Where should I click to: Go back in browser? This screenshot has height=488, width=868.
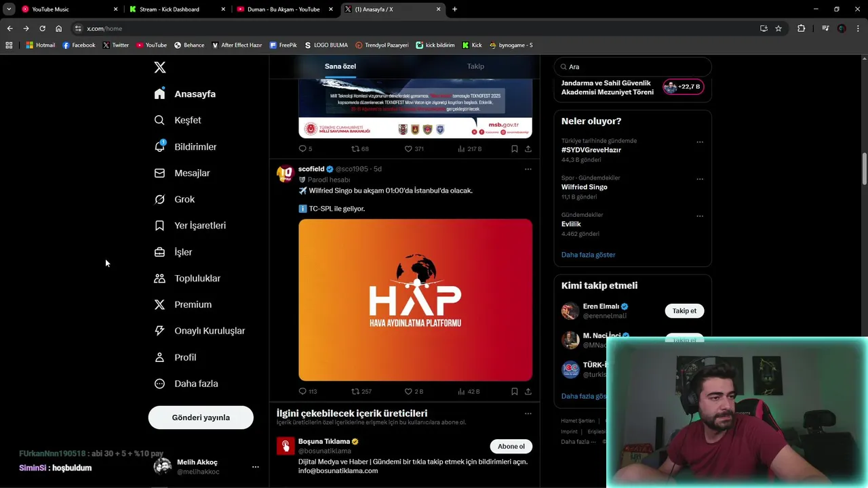click(x=9, y=28)
